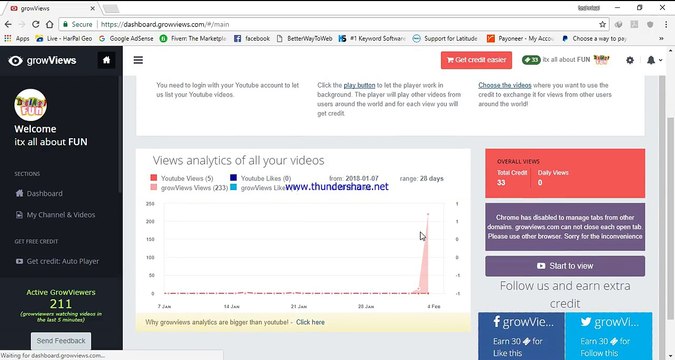The height and width of the screenshot is (360, 675).
Task: Click the green 33 credit badge
Action: pyautogui.click(x=531, y=60)
